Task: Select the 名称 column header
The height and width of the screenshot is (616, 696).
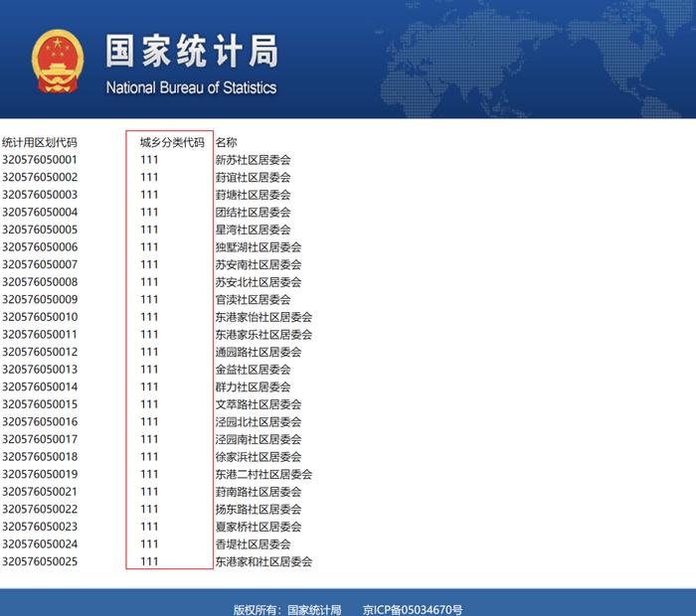Action: pyautogui.click(x=227, y=142)
